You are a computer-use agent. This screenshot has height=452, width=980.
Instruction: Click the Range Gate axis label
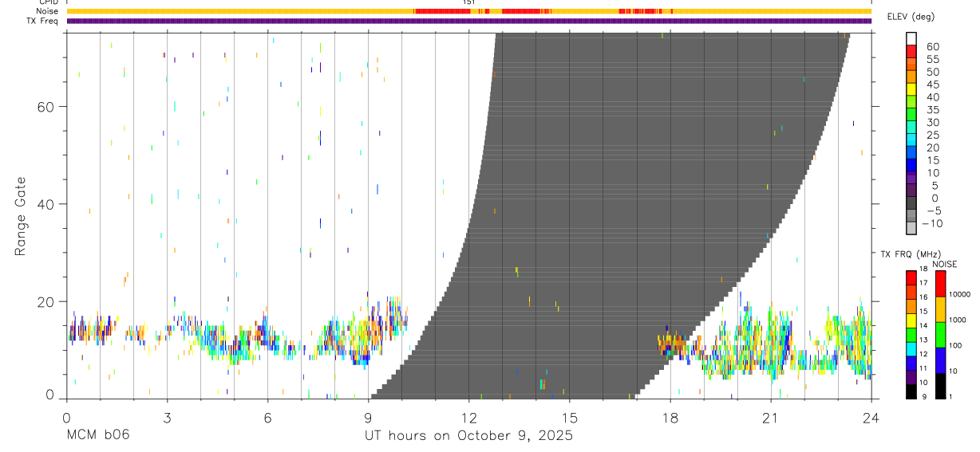(20, 215)
